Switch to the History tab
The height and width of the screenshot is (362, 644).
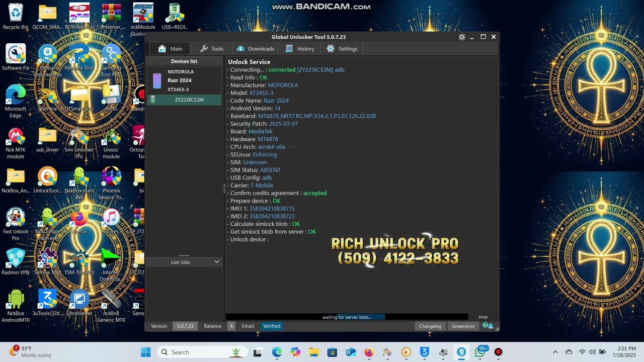299,49
